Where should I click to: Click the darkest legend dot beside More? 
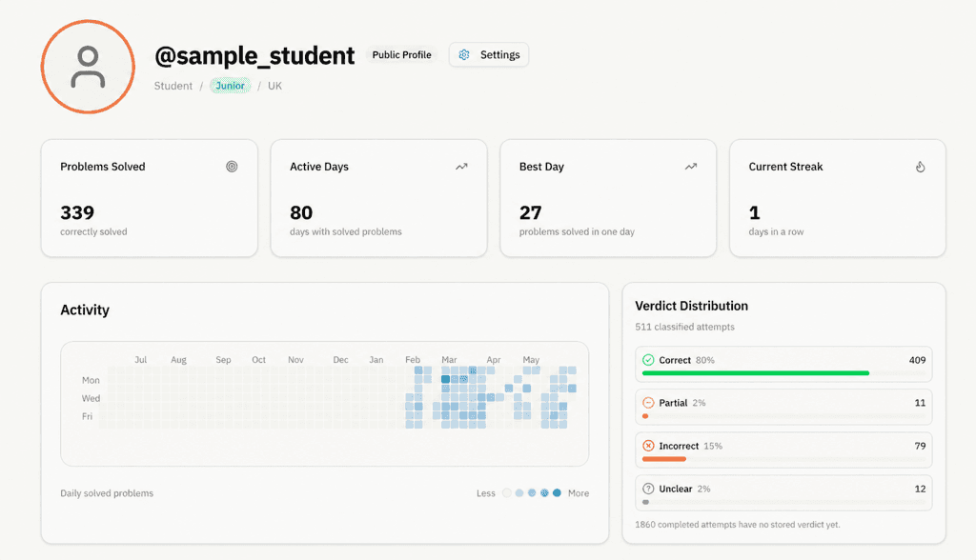pyautogui.click(x=557, y=492)
